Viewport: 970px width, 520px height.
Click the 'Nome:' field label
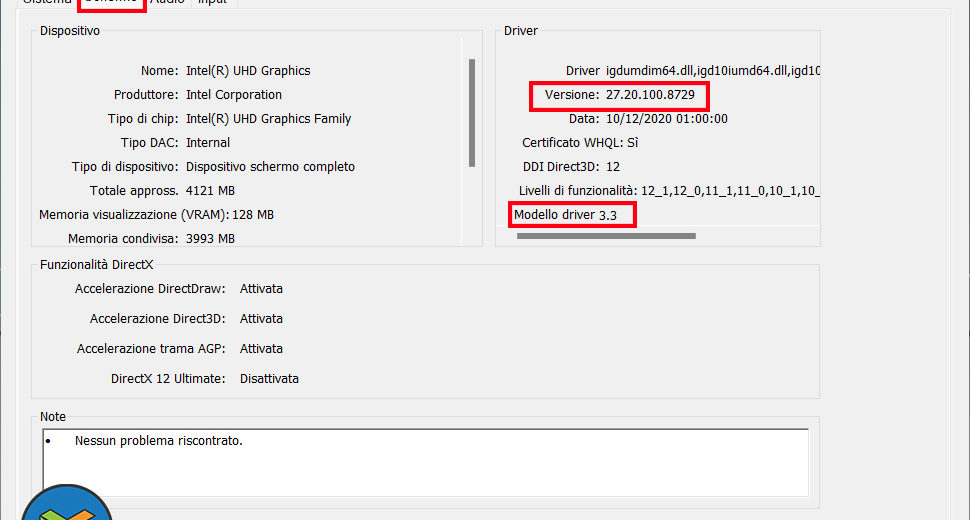point(160,70)
